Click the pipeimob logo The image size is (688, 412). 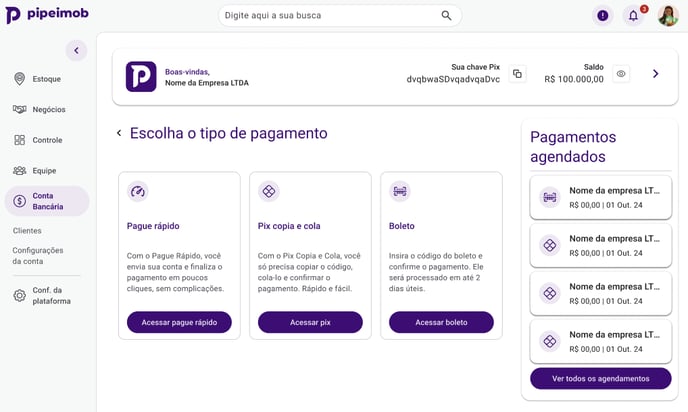click(x=47, y=15)
